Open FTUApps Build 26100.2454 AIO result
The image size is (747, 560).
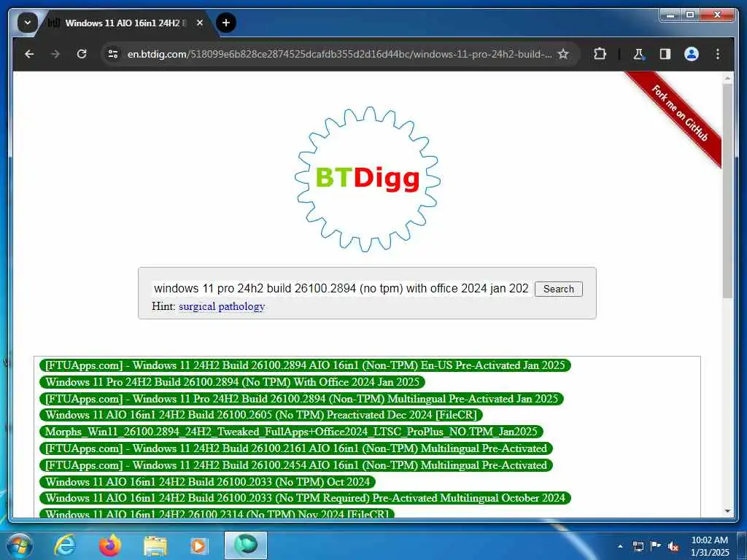pyautogui.click(x=296, y=464)
